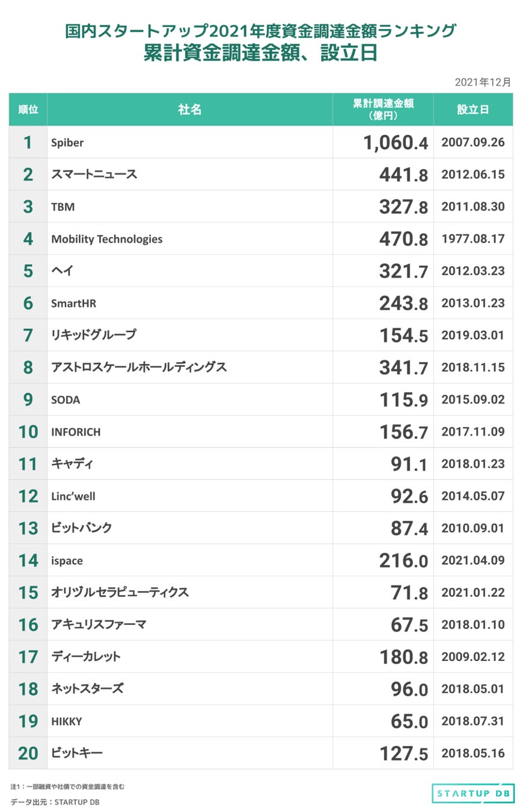Select the アストロスケールホールディングス entry
Screen dimensions: 522x812
coord(139,368)
